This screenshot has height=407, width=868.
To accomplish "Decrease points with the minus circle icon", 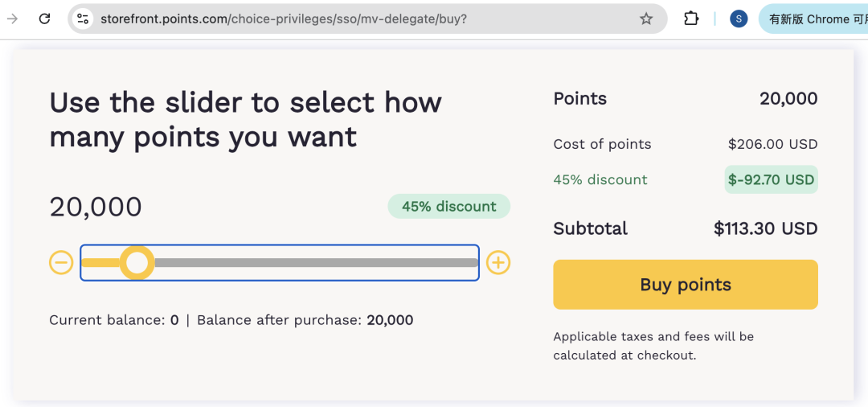I will tap(61, 262).
